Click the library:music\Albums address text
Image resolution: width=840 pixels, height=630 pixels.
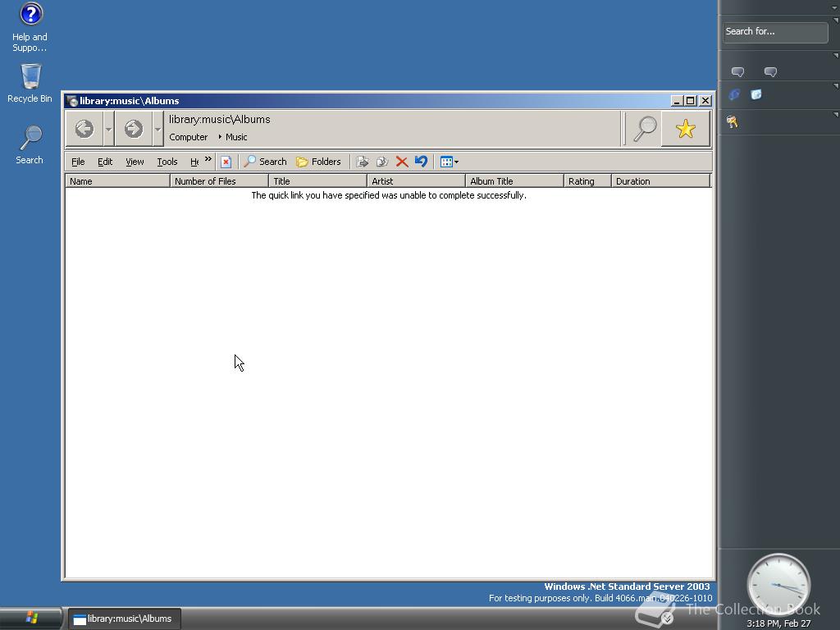point(220,120)
